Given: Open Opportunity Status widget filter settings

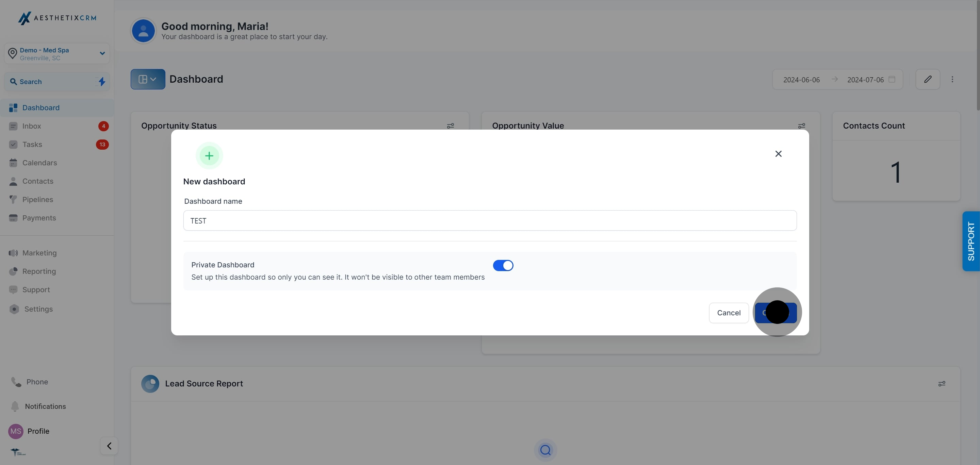Looking at the screenshot, I should click(x=451, y=126).
